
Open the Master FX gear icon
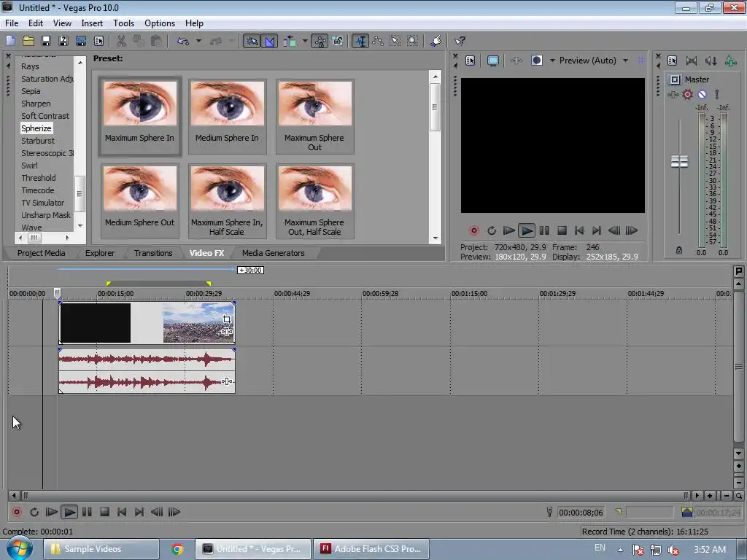click(x=687, y=94)
